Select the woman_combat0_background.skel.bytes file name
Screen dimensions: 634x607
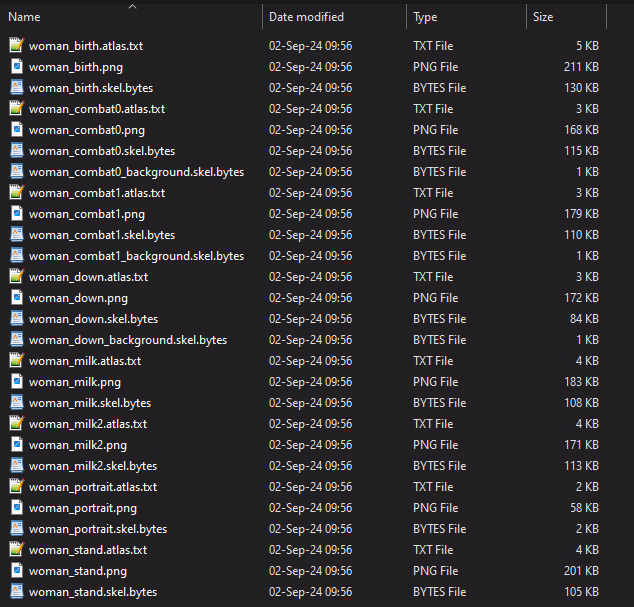136,172
